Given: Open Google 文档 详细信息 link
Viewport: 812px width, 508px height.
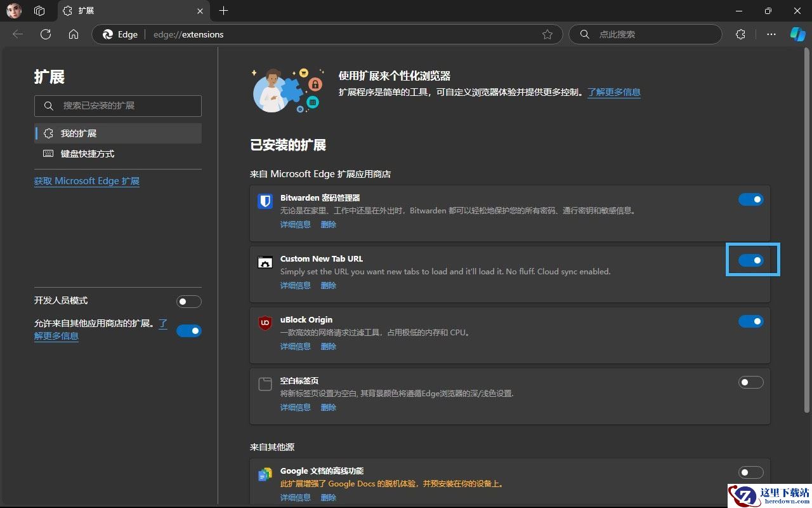Looking at the screenshot, I should pos(296,497).
